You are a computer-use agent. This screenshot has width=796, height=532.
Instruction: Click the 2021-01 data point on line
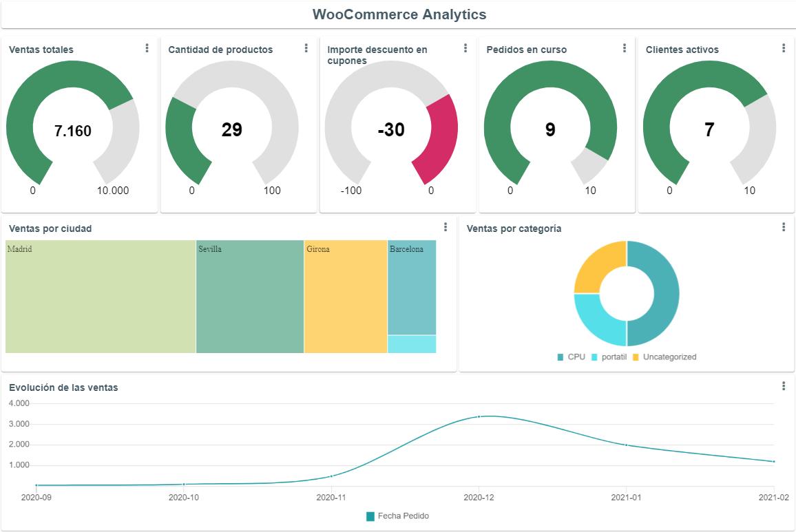point(626,445)
